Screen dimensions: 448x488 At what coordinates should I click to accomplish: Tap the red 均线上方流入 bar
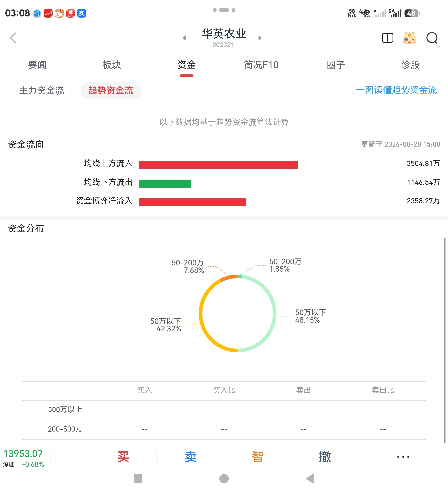(218, 165)
